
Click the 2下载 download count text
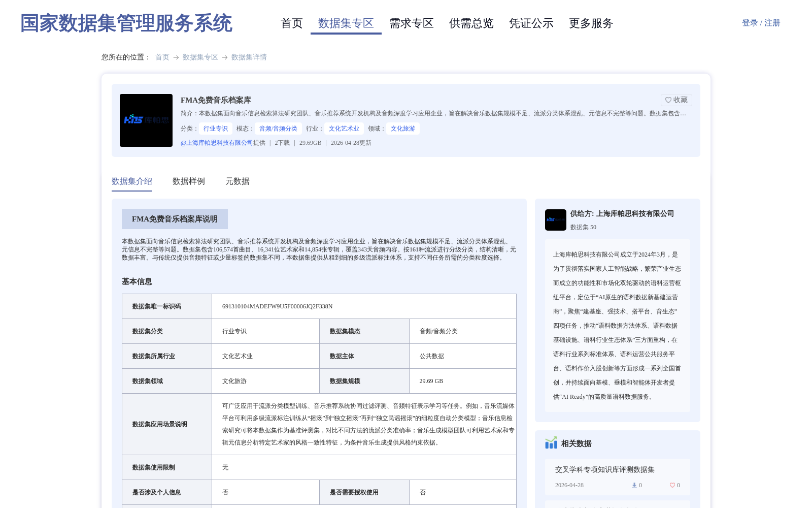pyautogui.click(x=282, y=143)
